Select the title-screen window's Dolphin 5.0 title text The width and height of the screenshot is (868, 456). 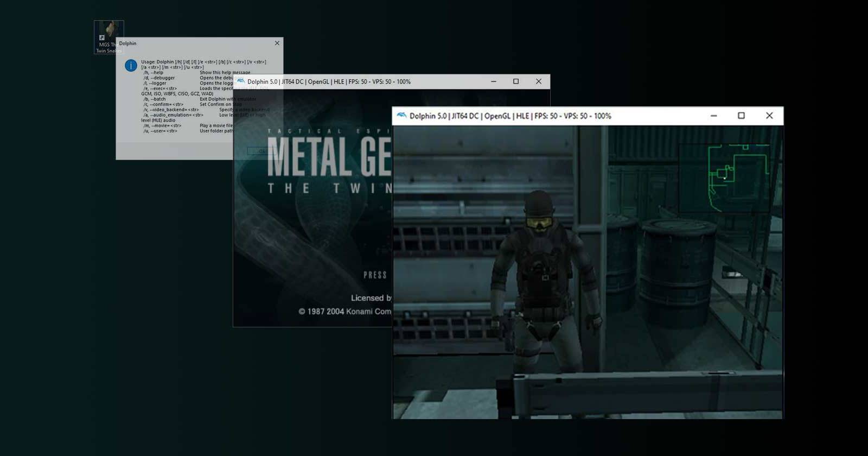pyautogui.click(x=329, y=82)
